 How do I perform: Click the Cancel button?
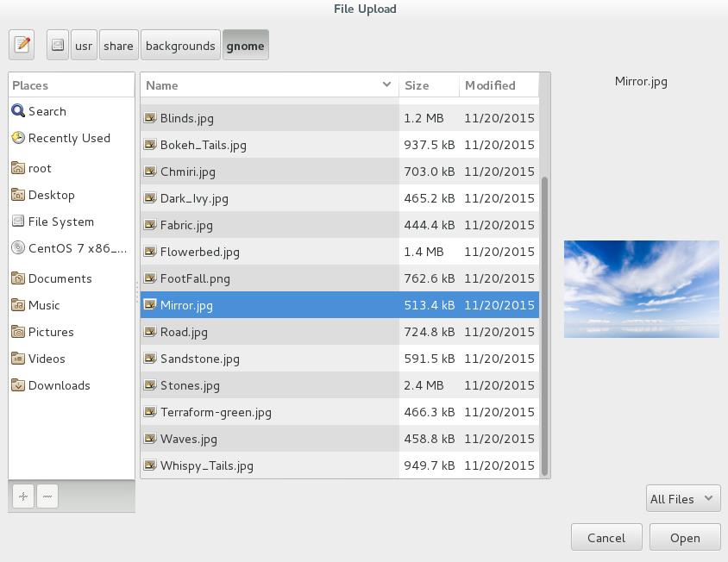(606, 537)
